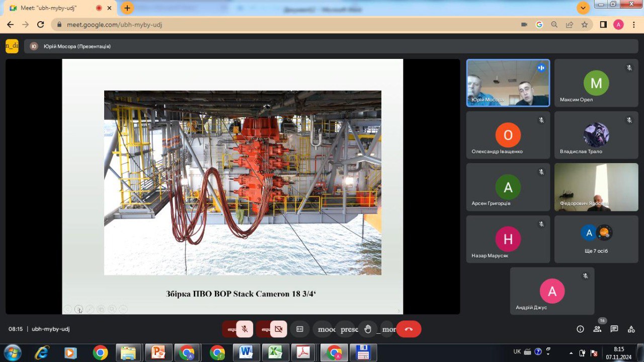Open the Activities panel icon

tap(631, 329)
